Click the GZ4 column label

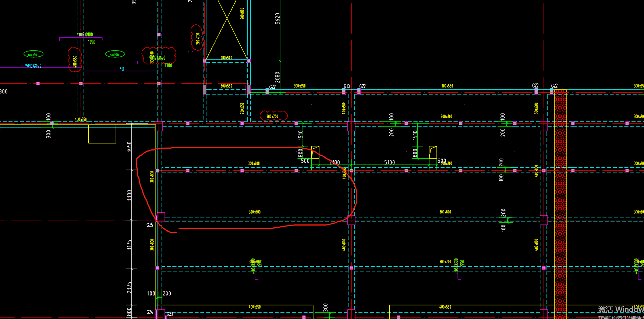(150, 312)
